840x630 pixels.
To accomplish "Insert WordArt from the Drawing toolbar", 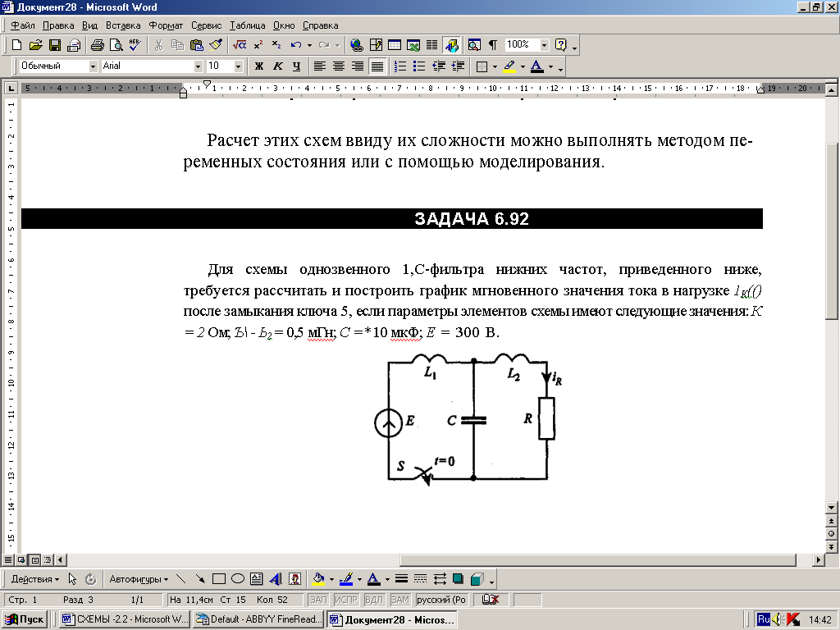I will (276, 579).
